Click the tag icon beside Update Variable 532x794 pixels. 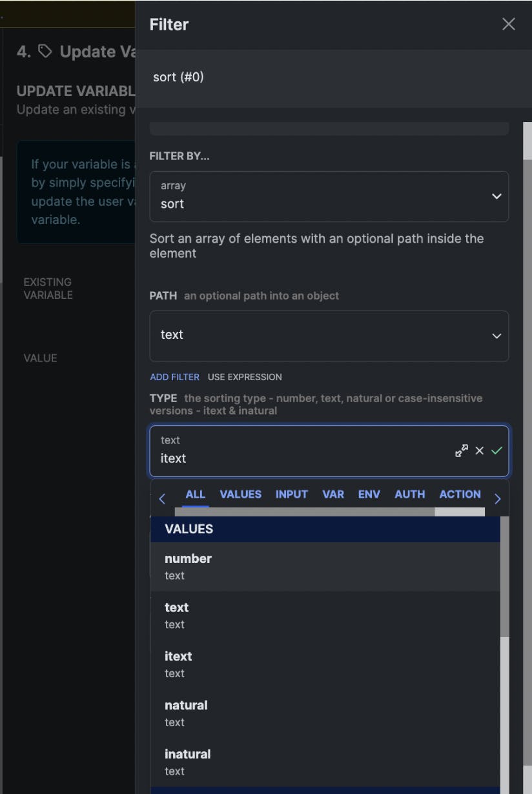point(45,52)
